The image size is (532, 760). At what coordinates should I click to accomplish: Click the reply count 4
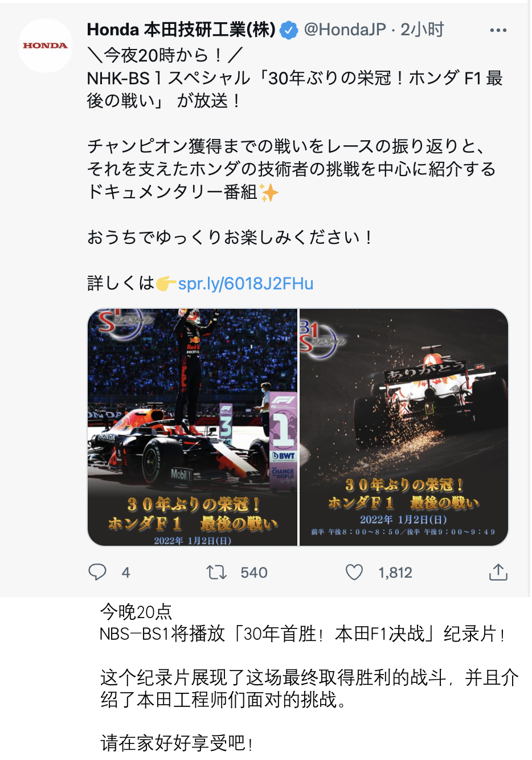click(x=126, y=573)
